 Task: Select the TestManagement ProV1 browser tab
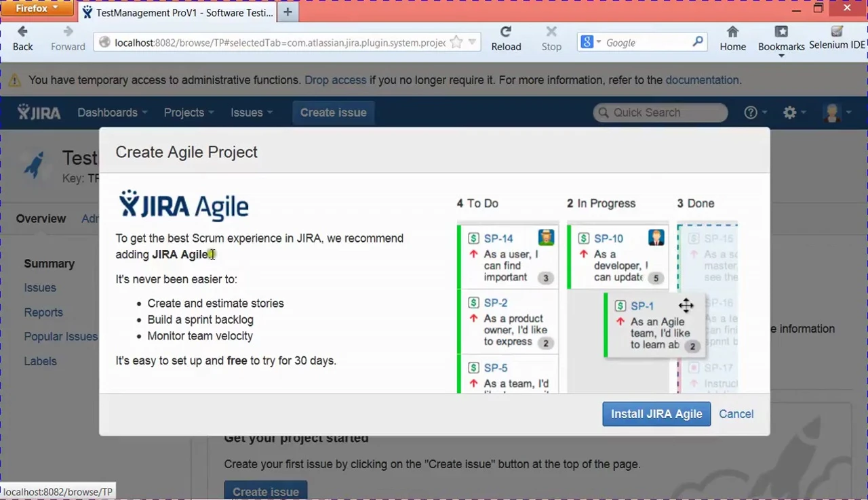pyautogui.click(x=178, y=12)
